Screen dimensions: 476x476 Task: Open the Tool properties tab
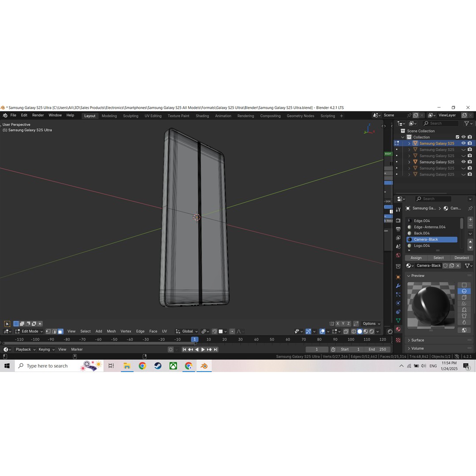(x=398, y=209)
